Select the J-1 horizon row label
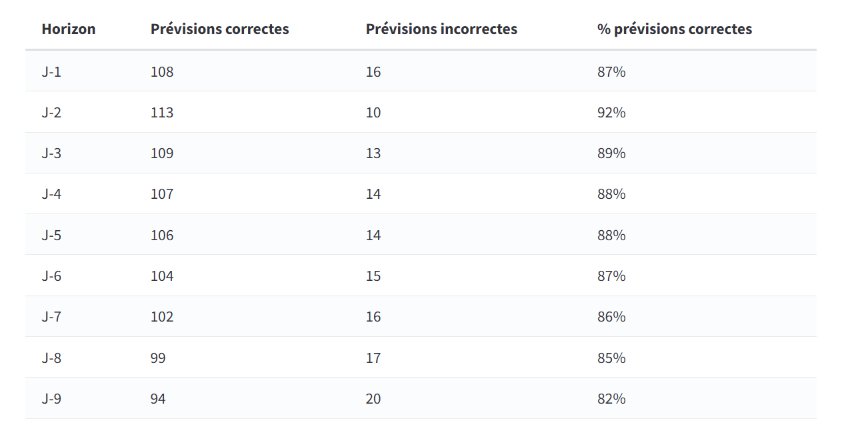The image size is (868, 443). click(51, 72)
